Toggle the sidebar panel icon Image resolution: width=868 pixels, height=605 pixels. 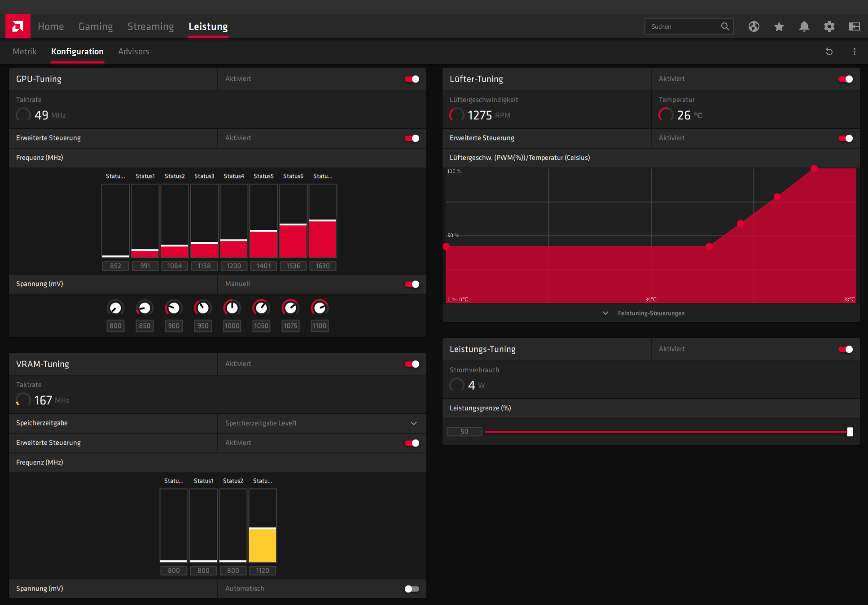coord(855,26)
